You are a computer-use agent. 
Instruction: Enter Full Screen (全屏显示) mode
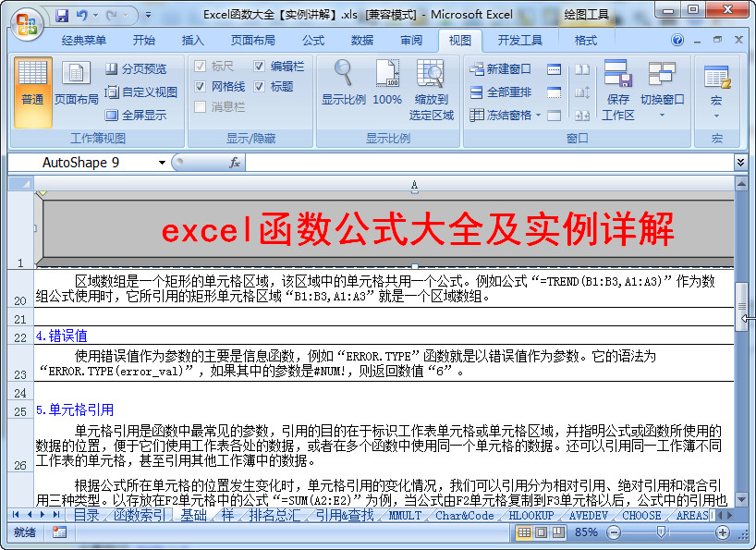[x=136, y=115]
